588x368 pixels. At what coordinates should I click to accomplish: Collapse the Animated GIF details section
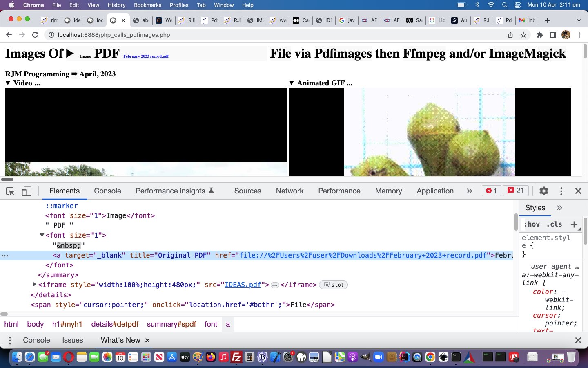click(x=292, y=83)
